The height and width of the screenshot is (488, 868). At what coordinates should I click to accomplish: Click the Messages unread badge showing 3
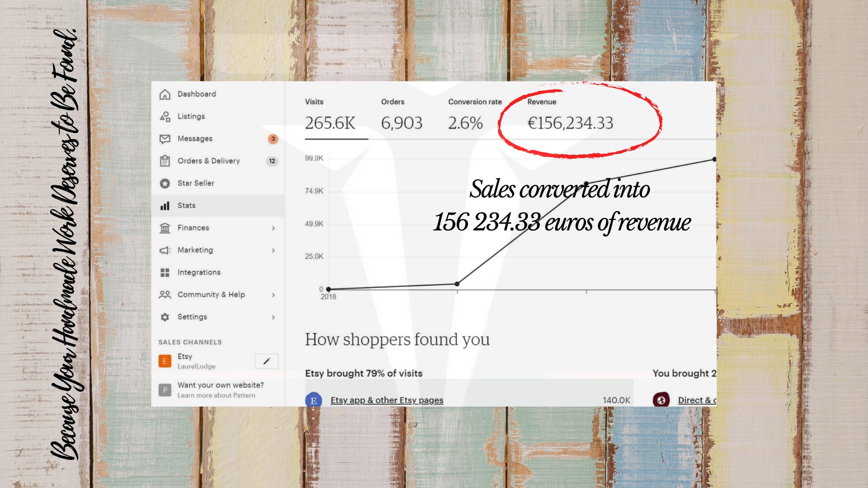273,139
